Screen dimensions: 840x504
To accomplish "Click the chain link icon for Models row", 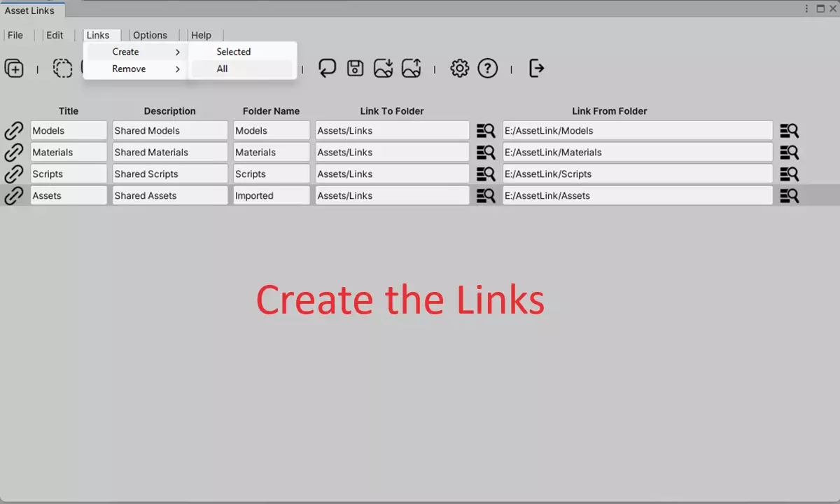I will click(14, 131).
